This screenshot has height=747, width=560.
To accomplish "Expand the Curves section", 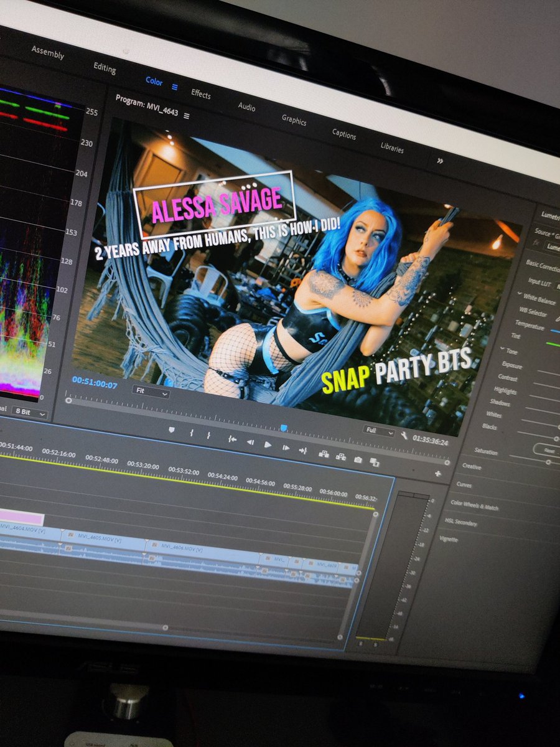I will tap(464, 484).
